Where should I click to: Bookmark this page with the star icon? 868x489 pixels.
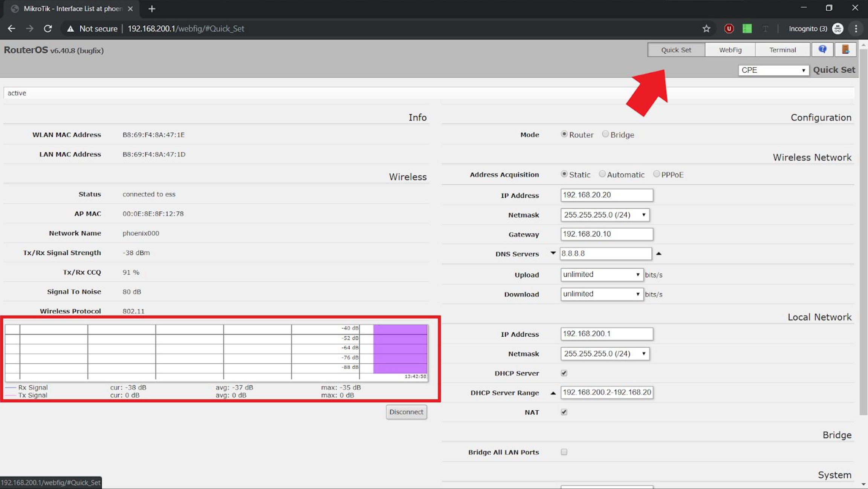coord(706,29)
